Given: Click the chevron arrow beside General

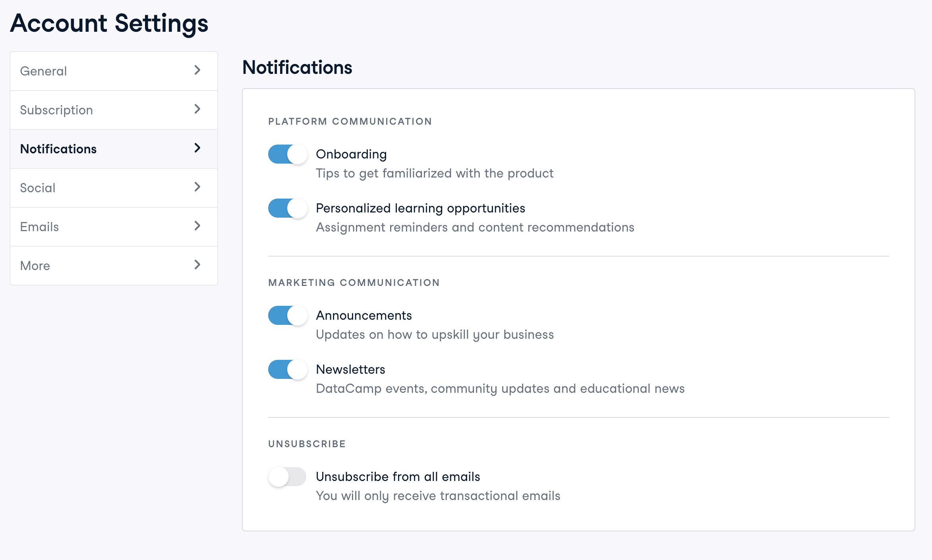Looking at the screenshot, I should [x=197, y=70].
